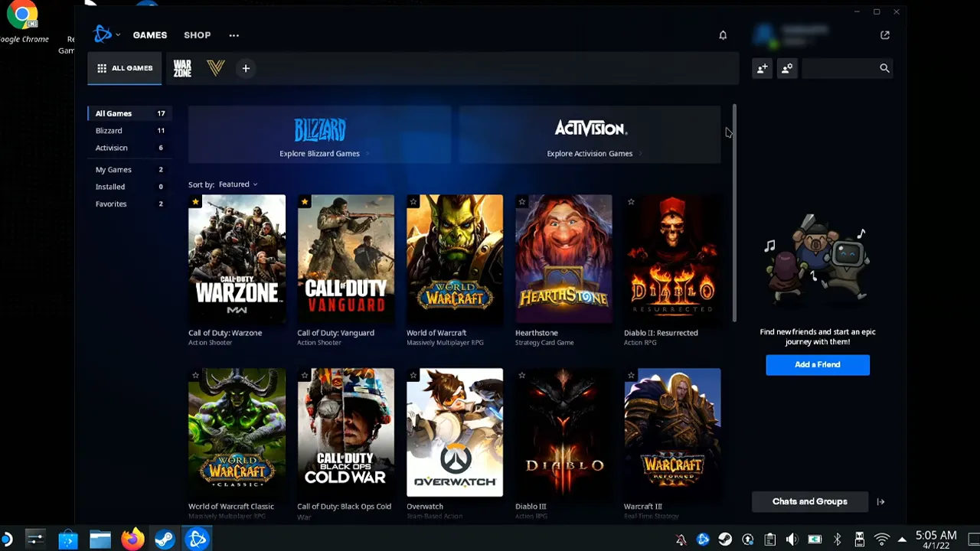Show Favorites games
This screenshot has width=980, height=551.
(129, 204)
